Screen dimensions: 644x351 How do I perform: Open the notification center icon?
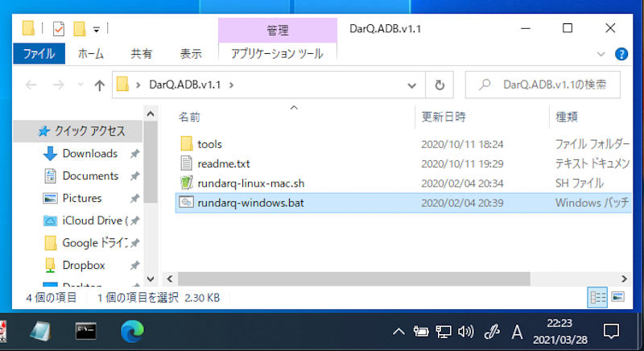[x=611, y=331]
